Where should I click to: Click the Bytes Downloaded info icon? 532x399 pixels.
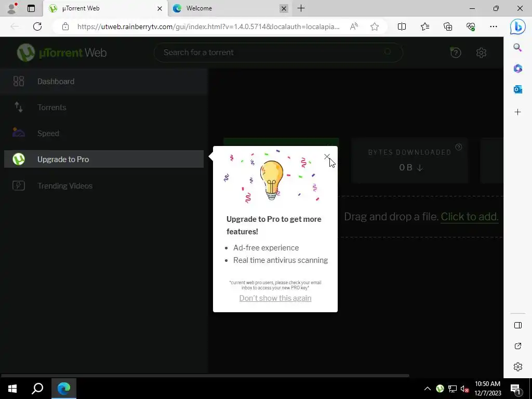click(x=459, y=147)
